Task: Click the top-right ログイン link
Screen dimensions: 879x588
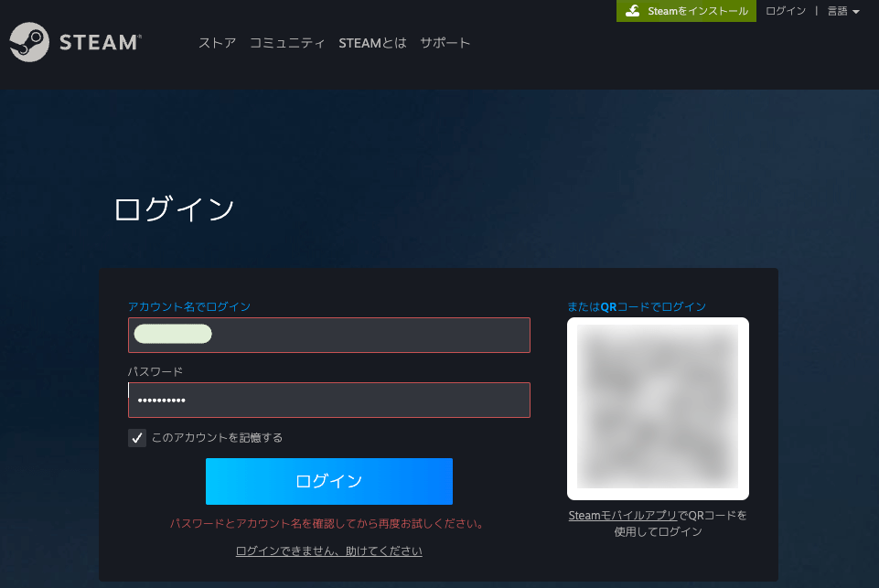Action: click(x=786, y=11)
